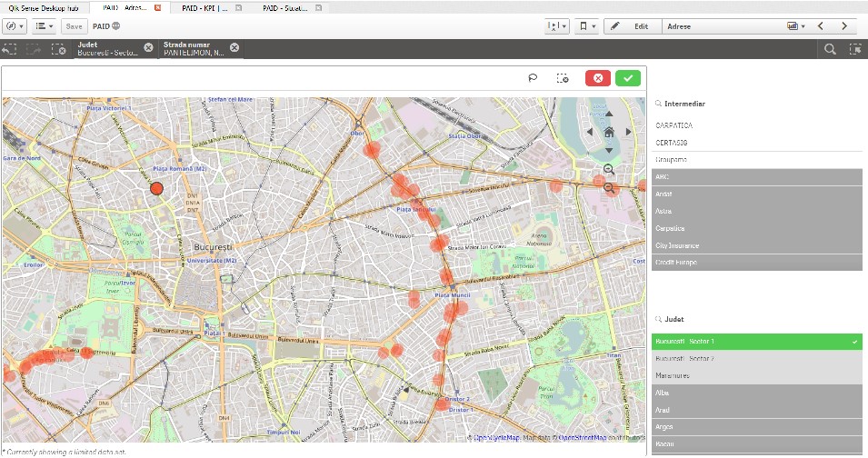This screenshot has width=868, height=458.
Task: Step forward in selections
Action: coord(34,49)
